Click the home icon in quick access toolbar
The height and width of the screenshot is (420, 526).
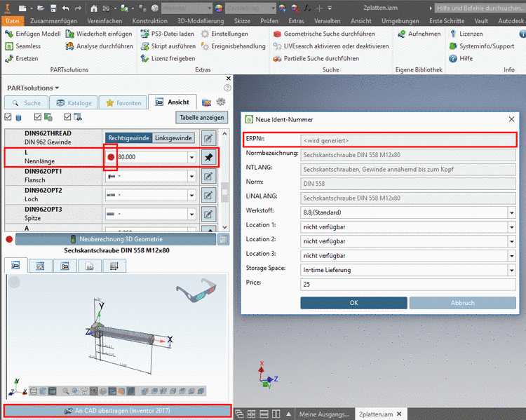(94, 8)
